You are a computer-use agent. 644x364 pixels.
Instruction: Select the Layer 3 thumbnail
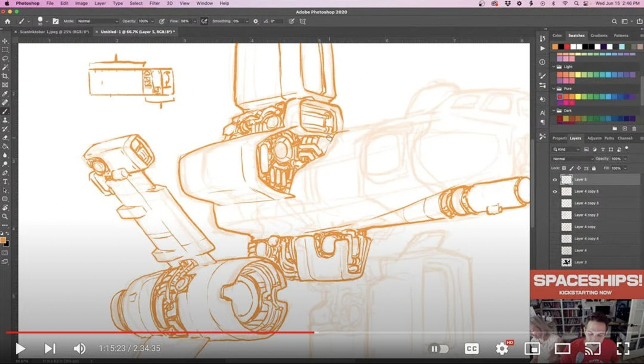point(566,262)
